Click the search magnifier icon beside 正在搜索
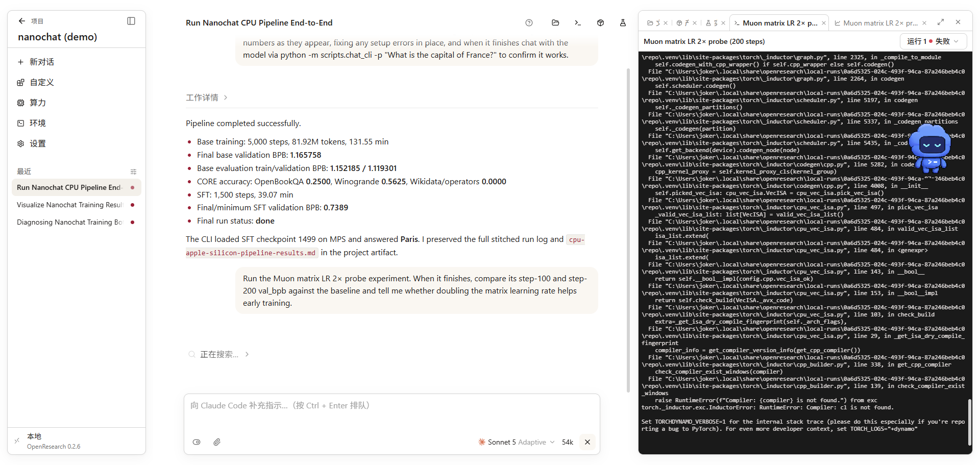This screenshot has width=980, height=465. pyautogui.click(x=192, y=354)
